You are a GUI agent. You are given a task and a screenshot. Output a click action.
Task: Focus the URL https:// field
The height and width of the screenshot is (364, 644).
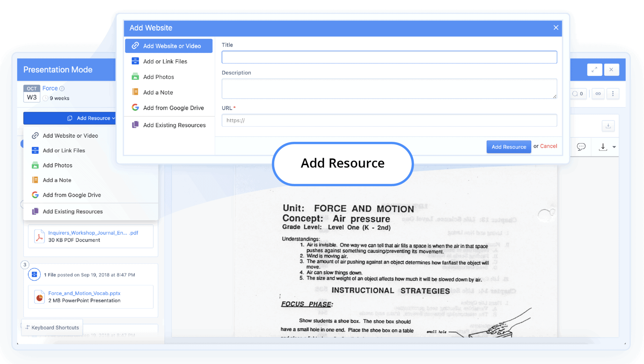tap(389, 120)
